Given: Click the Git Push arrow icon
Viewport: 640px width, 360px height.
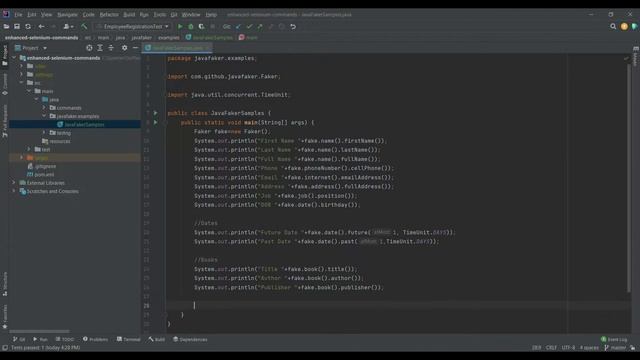Looking at the screenshot, I should tap(260, 27).
